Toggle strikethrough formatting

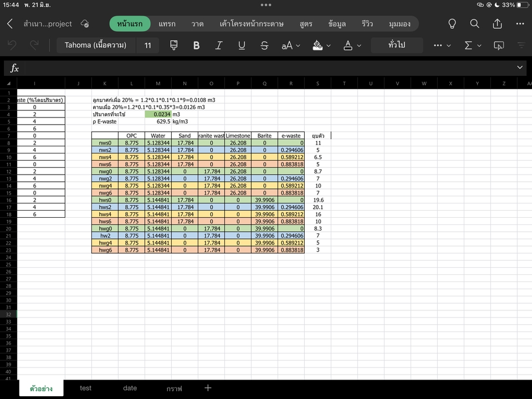point(264,45)
